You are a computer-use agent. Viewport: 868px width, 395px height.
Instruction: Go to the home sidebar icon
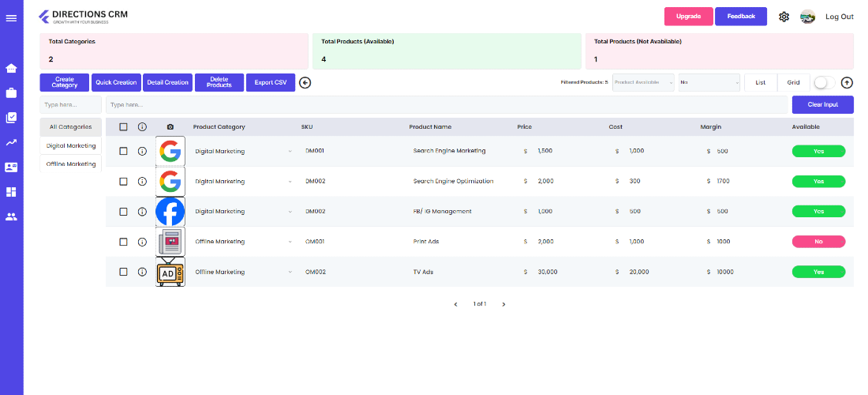pos(11,68)
